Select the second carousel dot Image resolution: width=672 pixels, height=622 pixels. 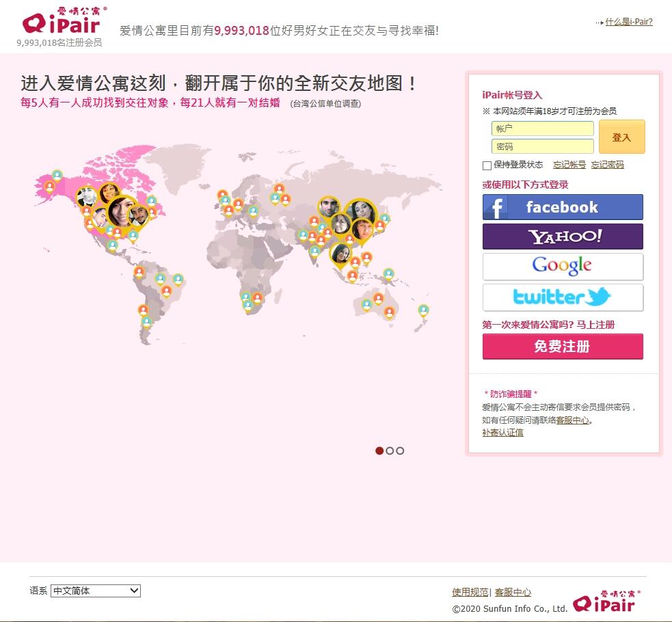pos(390,450)
